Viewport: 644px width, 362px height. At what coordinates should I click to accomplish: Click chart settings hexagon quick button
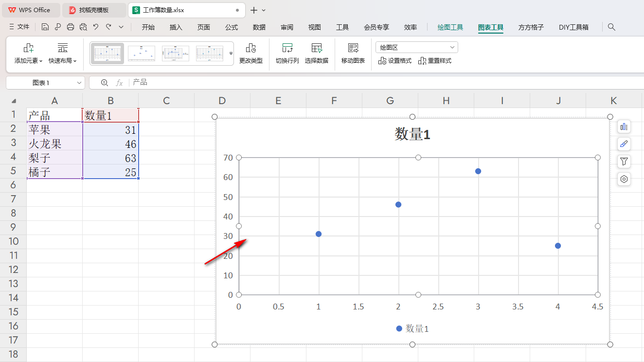[x=624, y=179]
